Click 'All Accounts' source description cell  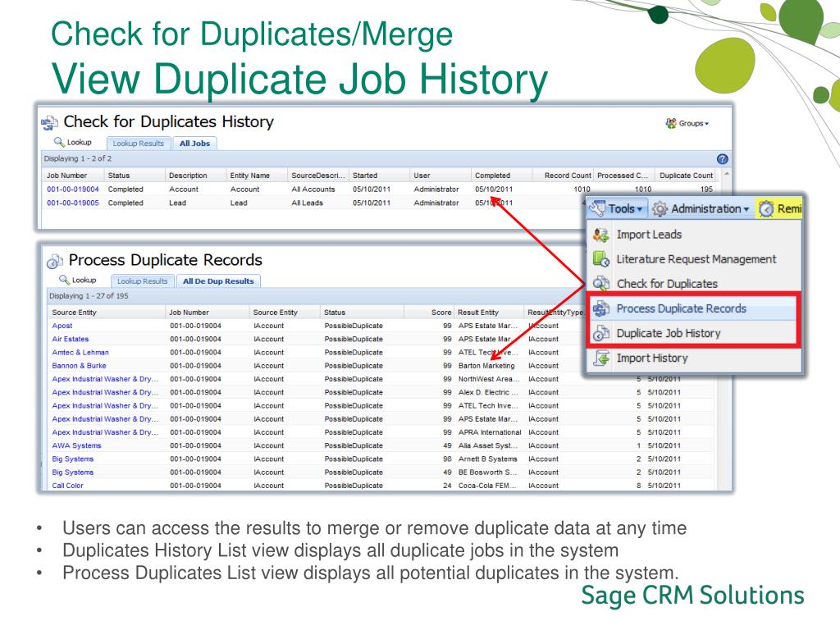click(313, 189)
